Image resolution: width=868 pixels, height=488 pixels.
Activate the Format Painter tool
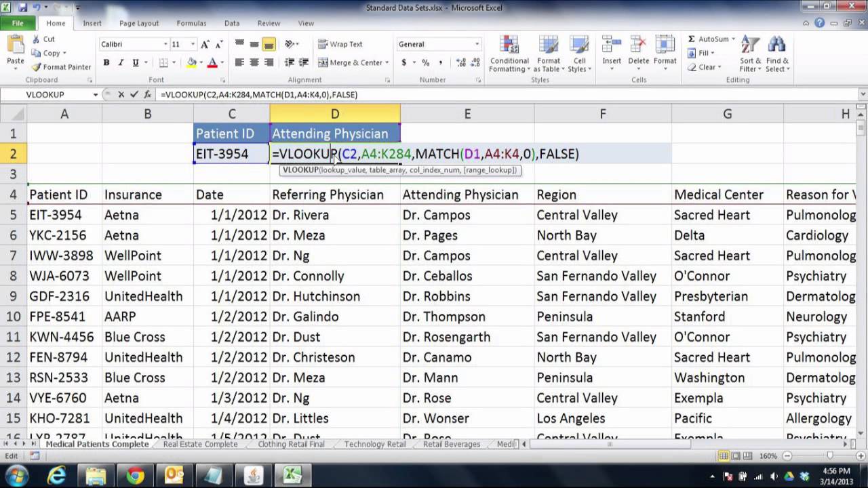(x=61, y=67)
